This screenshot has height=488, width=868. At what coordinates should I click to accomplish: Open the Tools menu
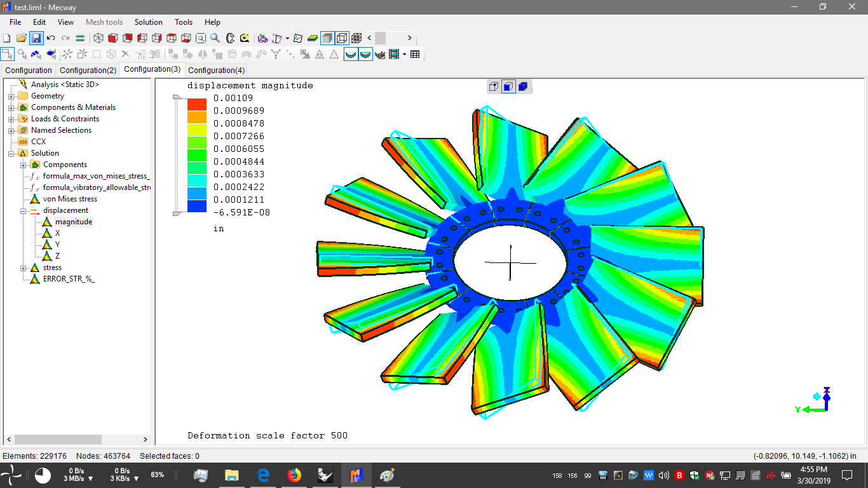click(184, 22)
